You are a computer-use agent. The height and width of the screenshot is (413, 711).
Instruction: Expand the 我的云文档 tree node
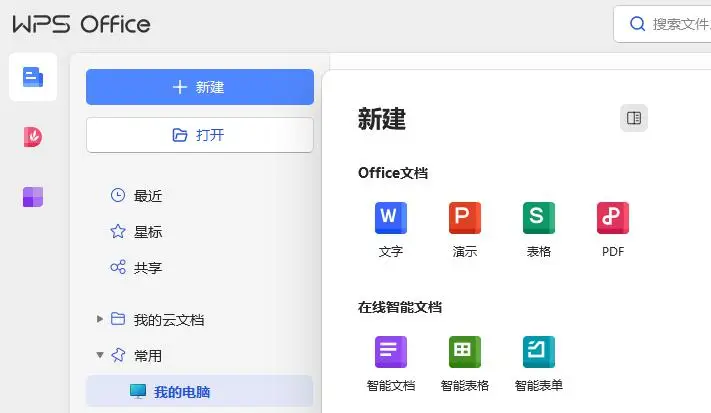click(100, 319)
